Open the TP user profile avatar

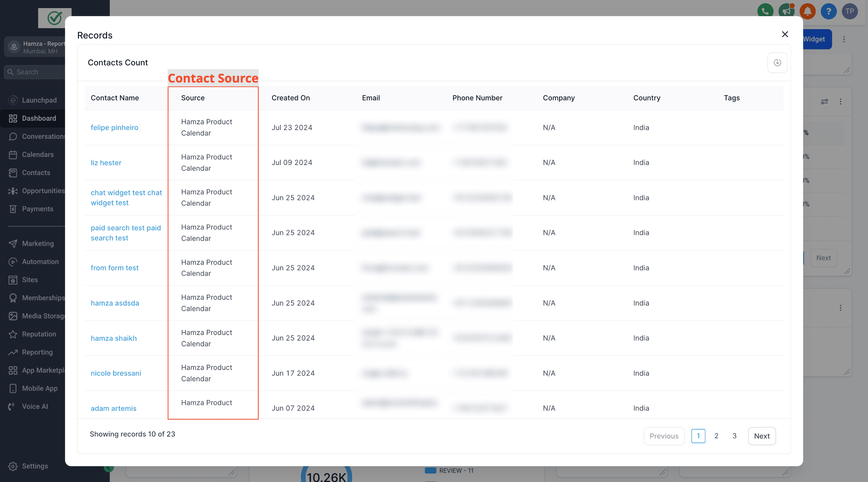(x=850, y=11)
